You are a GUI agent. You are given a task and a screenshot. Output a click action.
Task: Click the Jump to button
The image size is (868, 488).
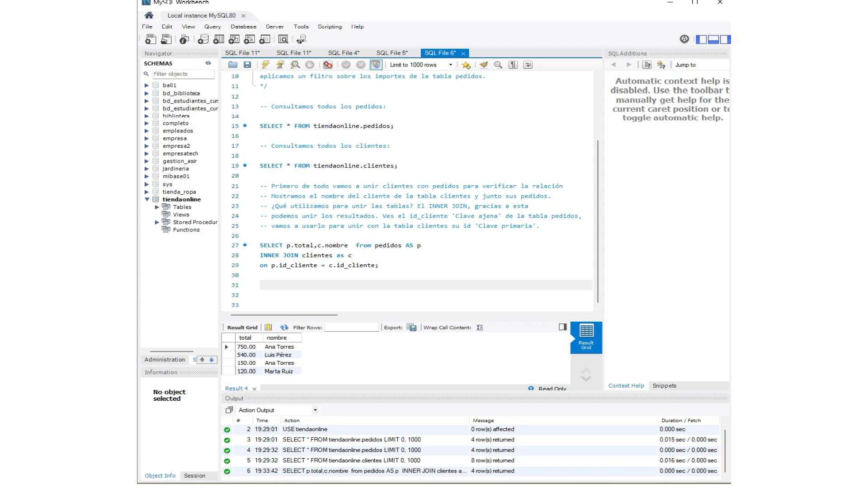tap(685, 65)
